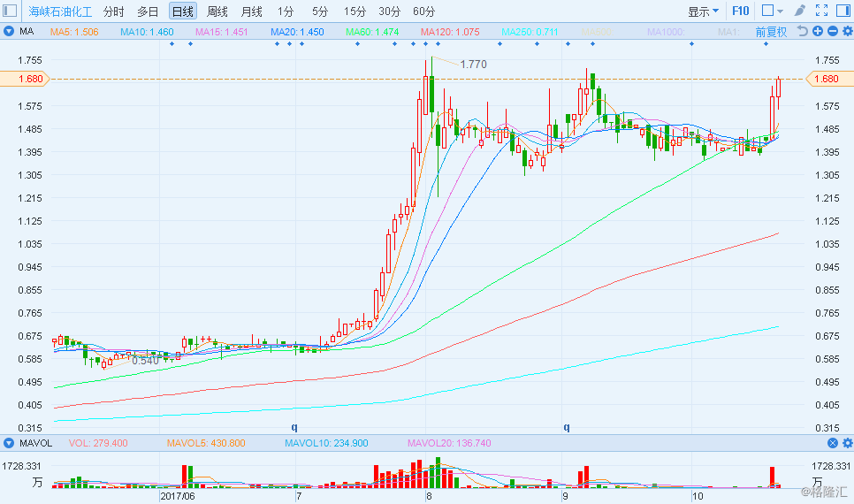
Task: Click the undo arrow on MA bar
Action: [x=803, y=31]
